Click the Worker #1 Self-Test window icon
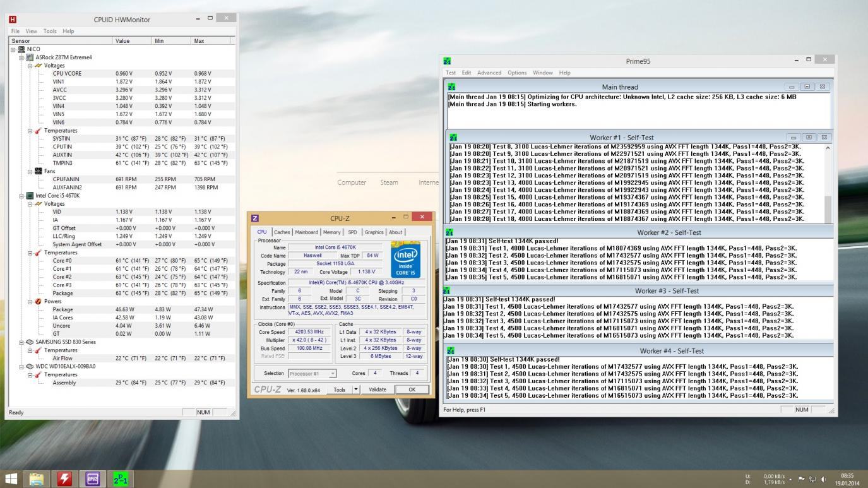868x488 pixels. tap(453, 137)
